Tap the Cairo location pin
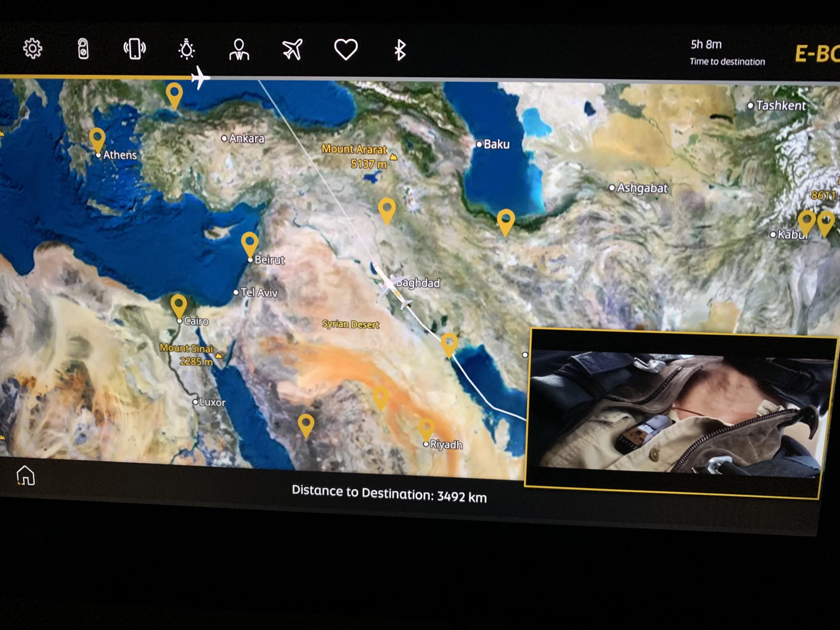The image size is (840, 630). pyautogui.click(x=178, y=304)
